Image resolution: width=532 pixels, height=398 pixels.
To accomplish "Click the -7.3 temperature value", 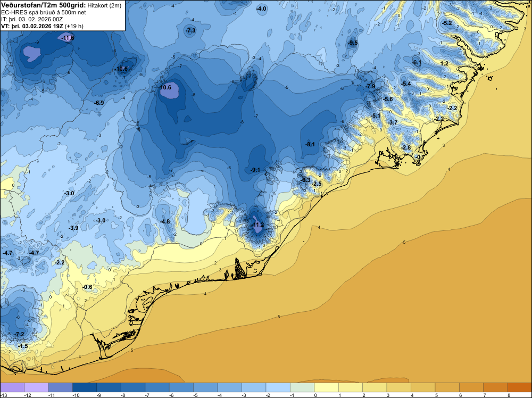I will point(190,30).
